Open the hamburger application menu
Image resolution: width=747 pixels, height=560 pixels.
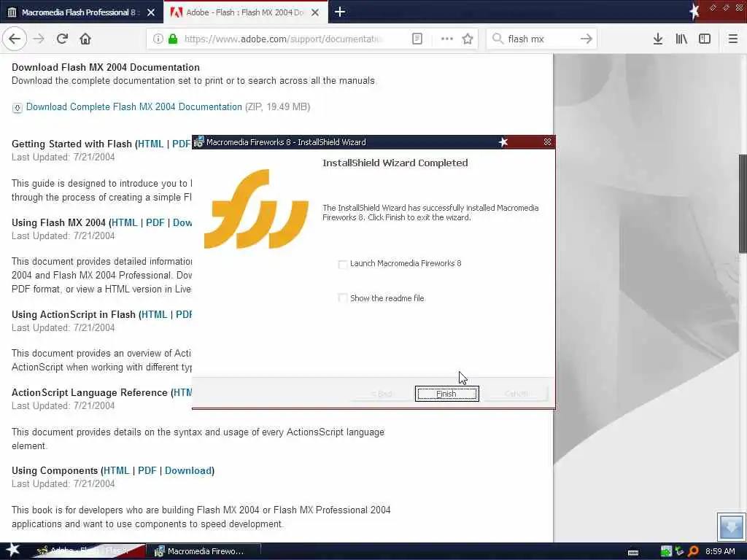pos(733,39)
